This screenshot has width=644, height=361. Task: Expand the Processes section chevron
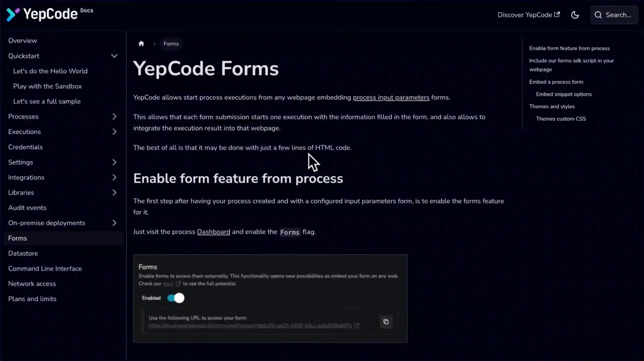pos(114,117)
